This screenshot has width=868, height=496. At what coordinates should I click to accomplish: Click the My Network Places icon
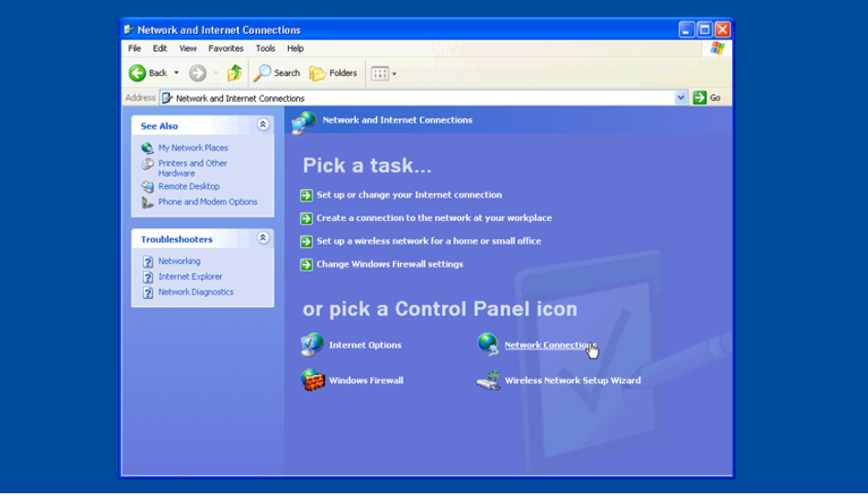147,149
